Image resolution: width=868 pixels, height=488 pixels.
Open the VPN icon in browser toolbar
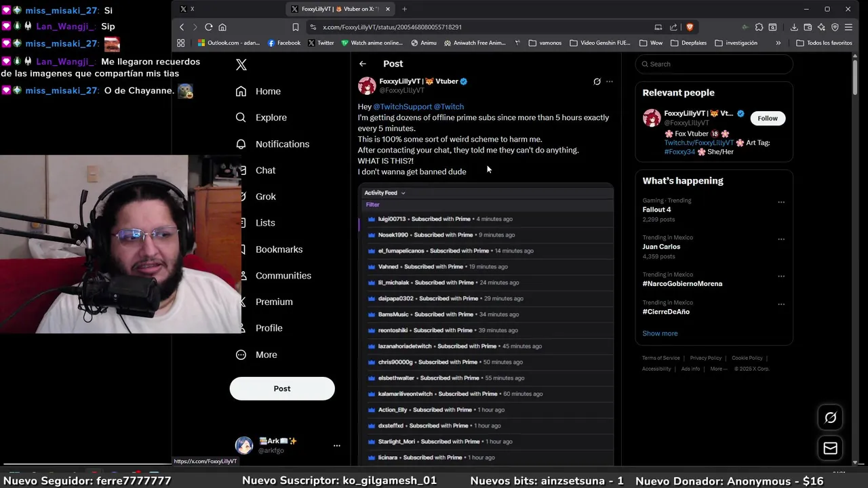click(x=835, y=27)
